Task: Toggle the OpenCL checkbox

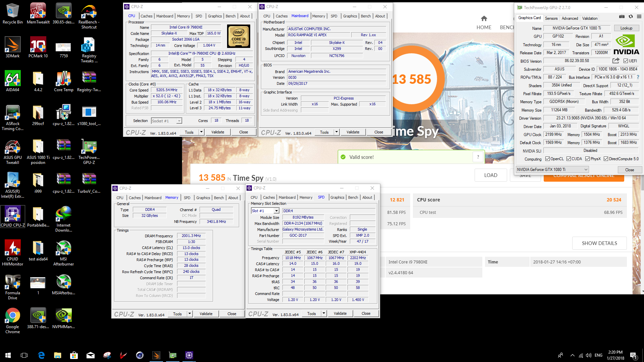Action: [547, 159]
